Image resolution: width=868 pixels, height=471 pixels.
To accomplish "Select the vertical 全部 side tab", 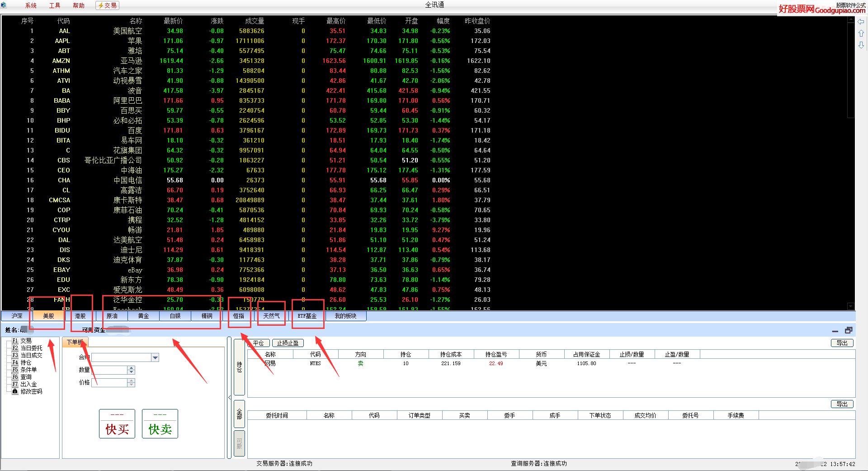I will click(x=240, y=414).
